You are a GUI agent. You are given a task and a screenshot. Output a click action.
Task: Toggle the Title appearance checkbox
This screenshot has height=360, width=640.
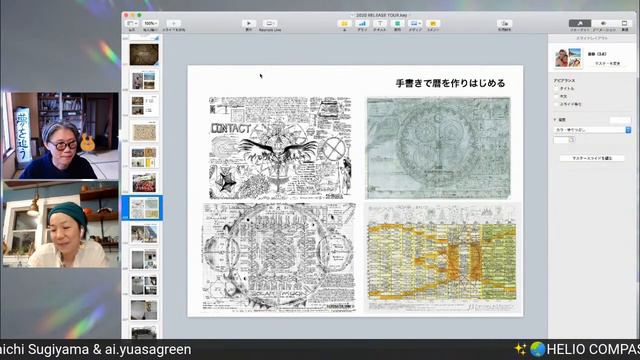[557, 89]
